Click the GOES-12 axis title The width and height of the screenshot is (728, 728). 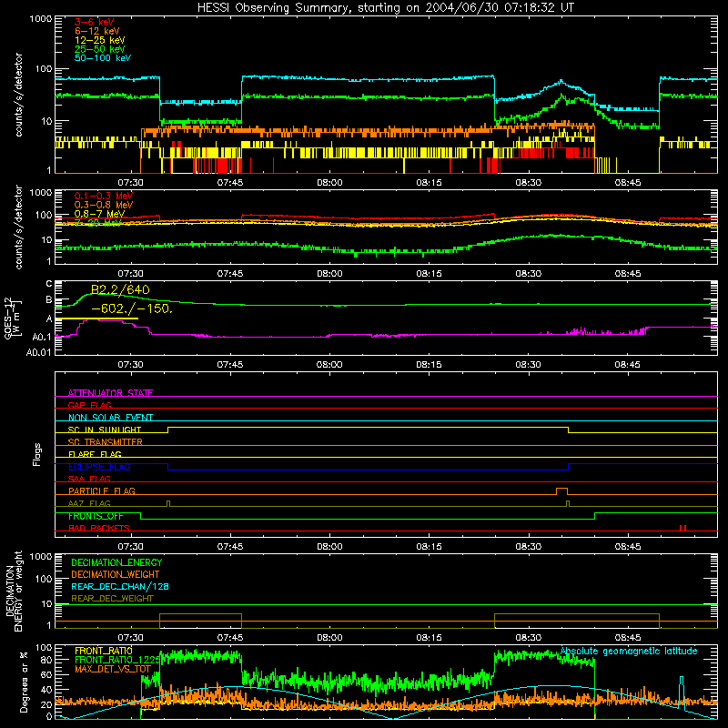pos(13,318)
